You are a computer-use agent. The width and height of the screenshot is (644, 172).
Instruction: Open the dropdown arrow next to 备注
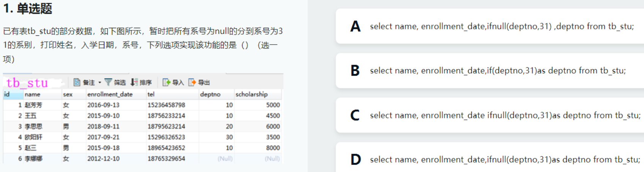[x=99, y=83]
